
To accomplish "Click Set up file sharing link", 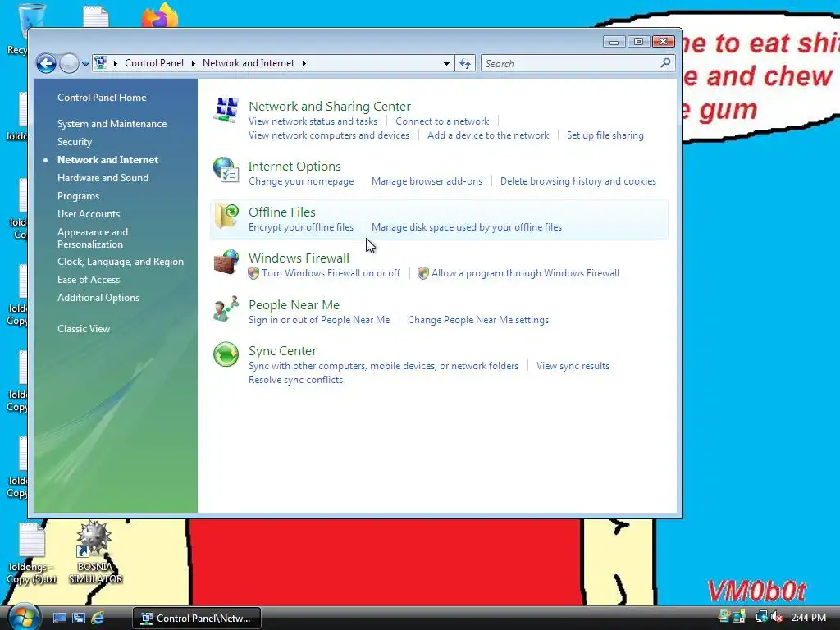I will pyautogui.click(x=605, y=135).
